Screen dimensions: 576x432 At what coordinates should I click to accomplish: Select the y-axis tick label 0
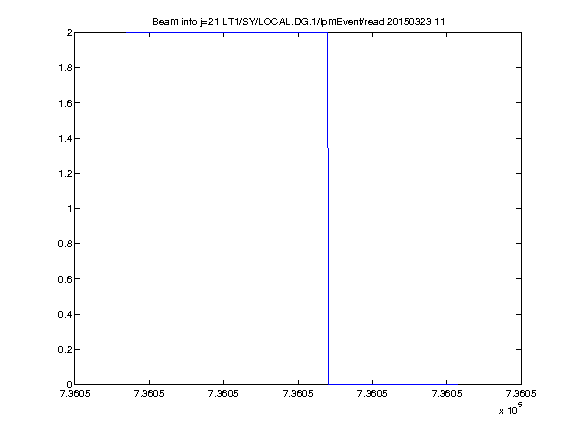coord(69,384)
